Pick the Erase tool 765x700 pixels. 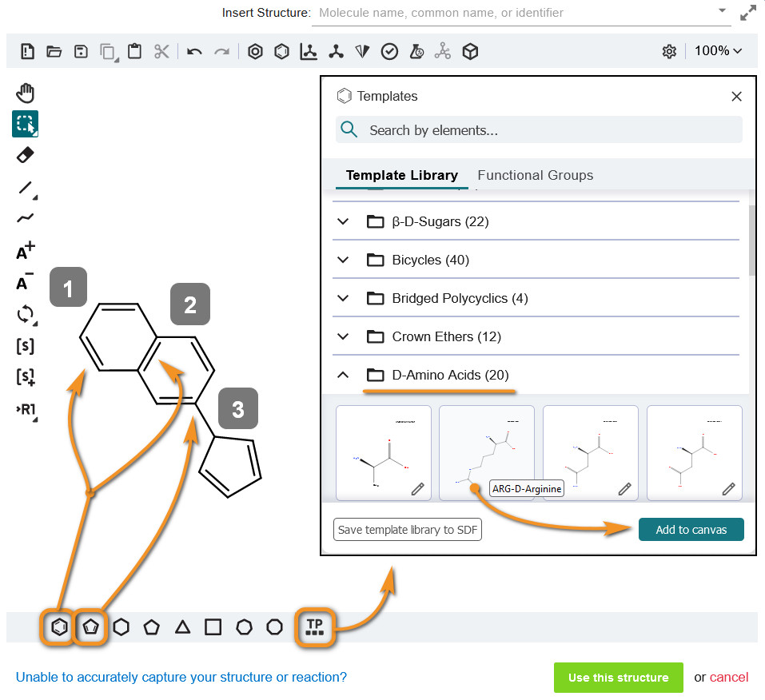[x=26, y=155]
